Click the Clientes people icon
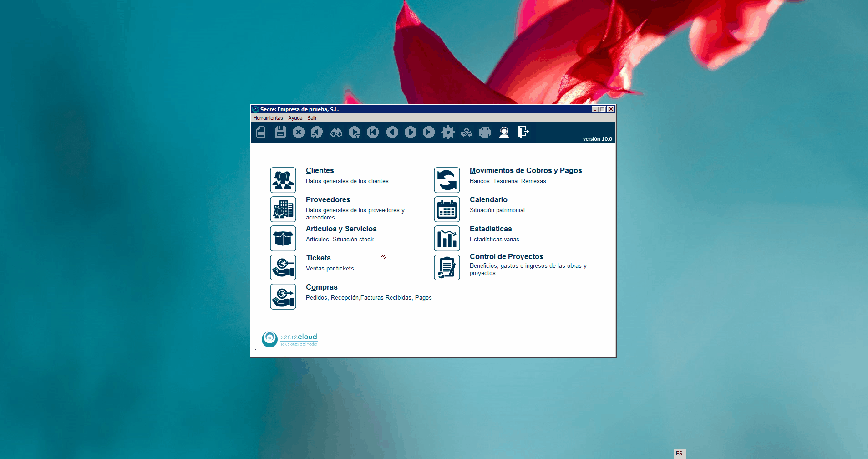Viewport: 868px width, 459px height. pos(283,180)
